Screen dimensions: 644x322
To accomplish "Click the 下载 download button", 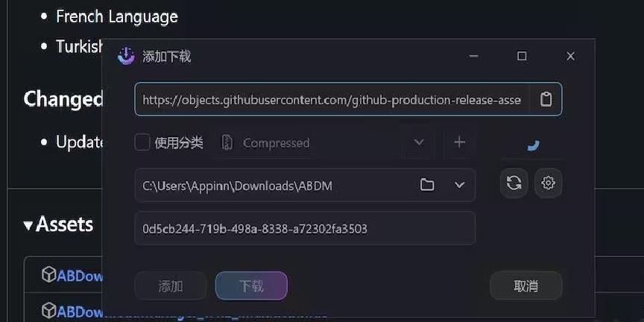I will [251, 286].
